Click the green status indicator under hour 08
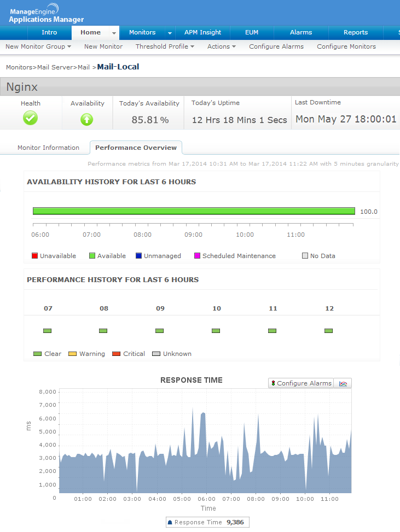The height and width of the screenshot is (532, 400). coord(103,331)
